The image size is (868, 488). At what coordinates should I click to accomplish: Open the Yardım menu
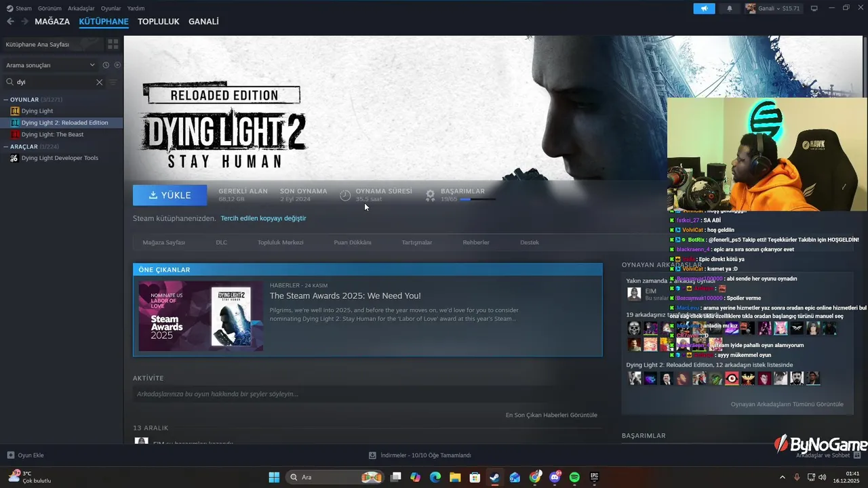click(x=136, y=8)
